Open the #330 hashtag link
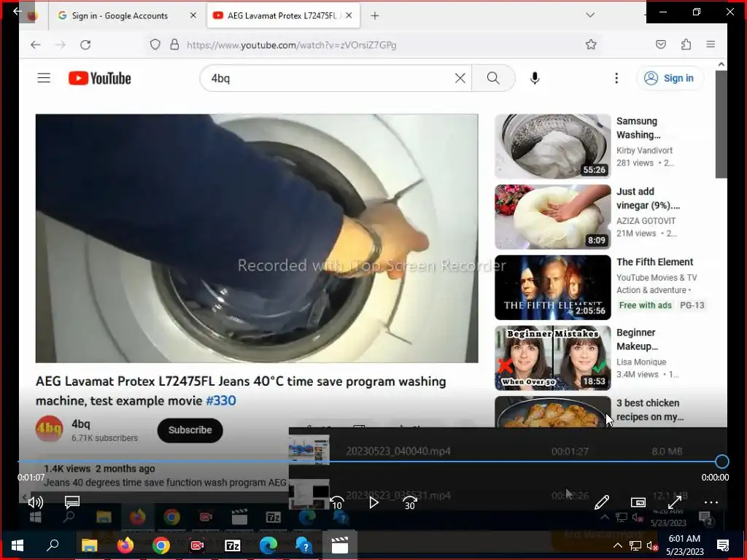 220,401
